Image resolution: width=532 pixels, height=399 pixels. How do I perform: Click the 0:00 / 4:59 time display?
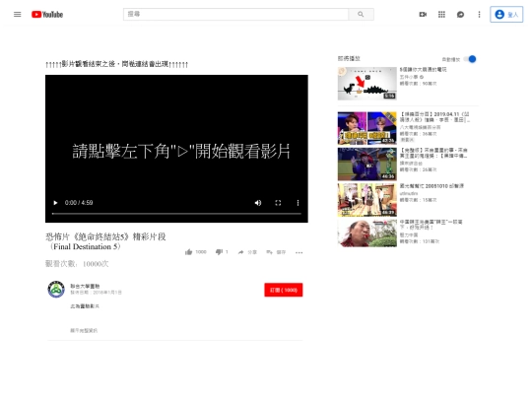click(x=79, y=203)
